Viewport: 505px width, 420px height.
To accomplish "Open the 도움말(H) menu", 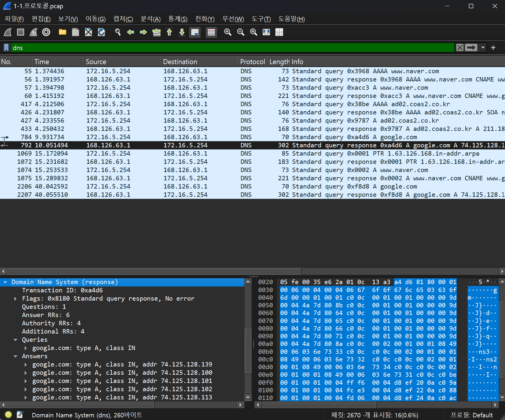I will (x=292, y=19).
